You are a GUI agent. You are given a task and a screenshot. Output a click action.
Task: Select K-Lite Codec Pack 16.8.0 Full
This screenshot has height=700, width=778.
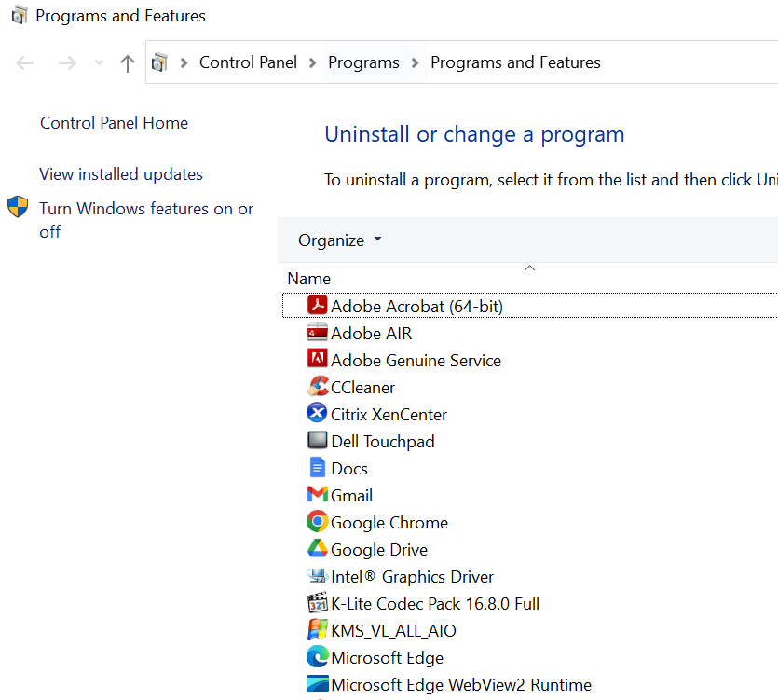pyautogui.click(x=435, y=604)
